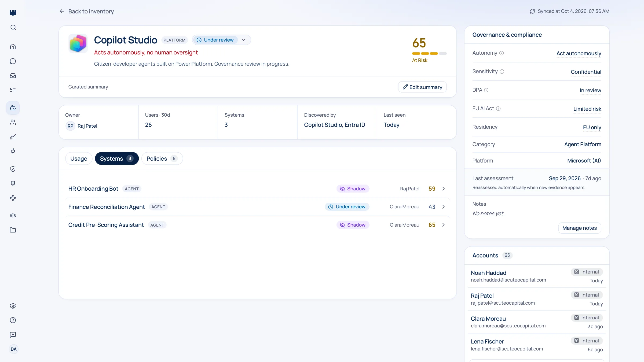Viewport: 644px width, 362px height.
Task: Open search from the sidebar magnifier icon
Action: pyautogui.click(x=13, y=27)
